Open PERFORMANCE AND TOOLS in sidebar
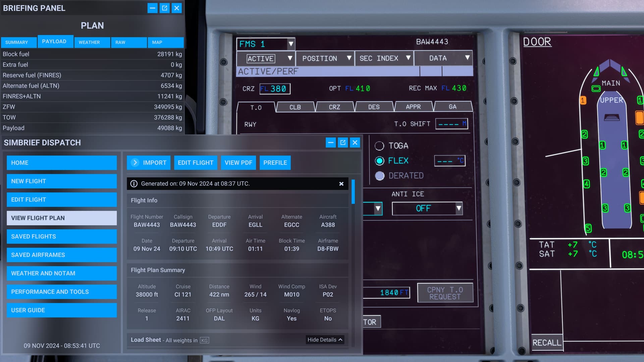Screen dimensions: 644x362 62,292
